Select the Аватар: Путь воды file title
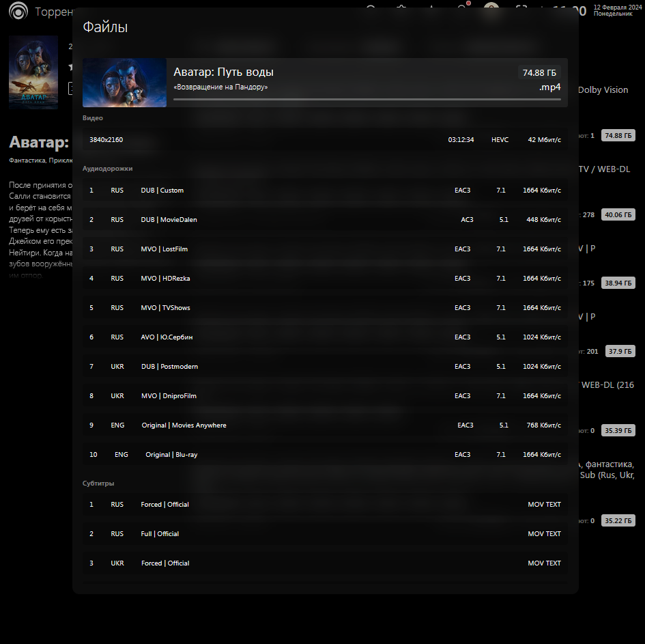 click(x=223, y=72)
